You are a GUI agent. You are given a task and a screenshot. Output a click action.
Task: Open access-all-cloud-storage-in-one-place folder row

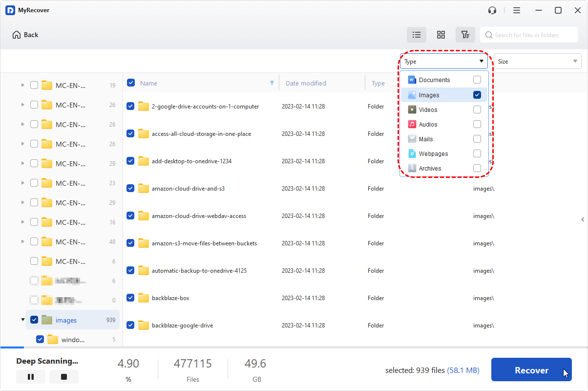click(354, 133)
